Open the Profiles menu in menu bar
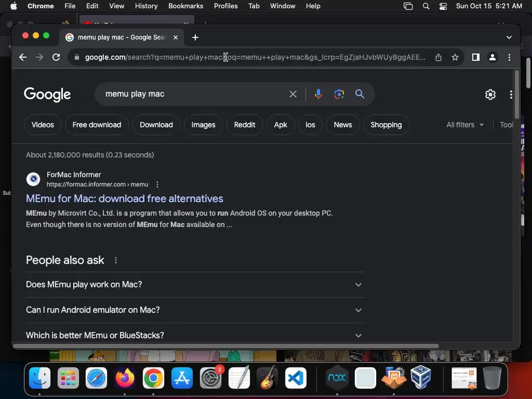The width and height of the screenshot is (532, 399). [x=225, y=6]
